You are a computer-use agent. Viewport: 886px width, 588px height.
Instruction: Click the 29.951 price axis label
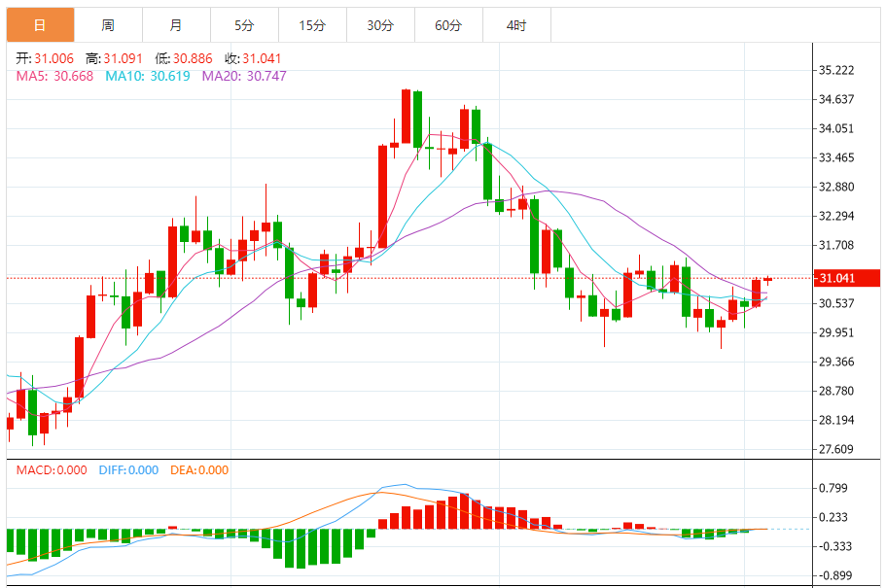(x=836, y=332)
